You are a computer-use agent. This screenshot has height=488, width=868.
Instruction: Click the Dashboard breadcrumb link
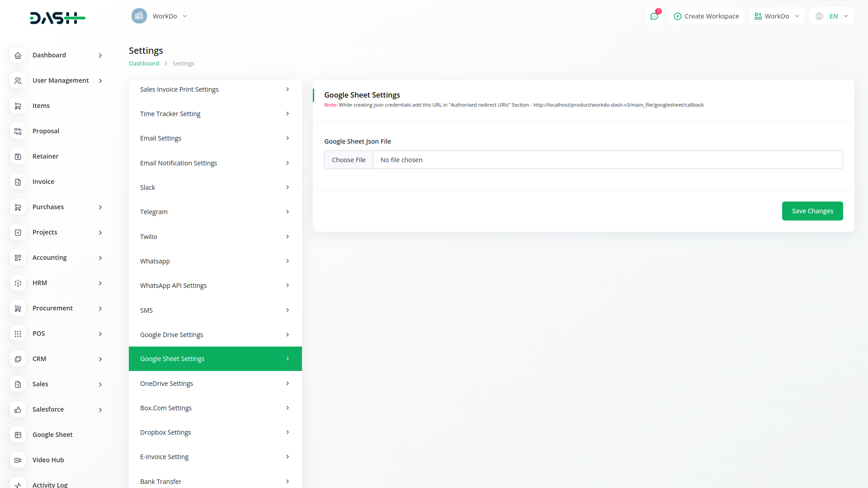point(144,64)
